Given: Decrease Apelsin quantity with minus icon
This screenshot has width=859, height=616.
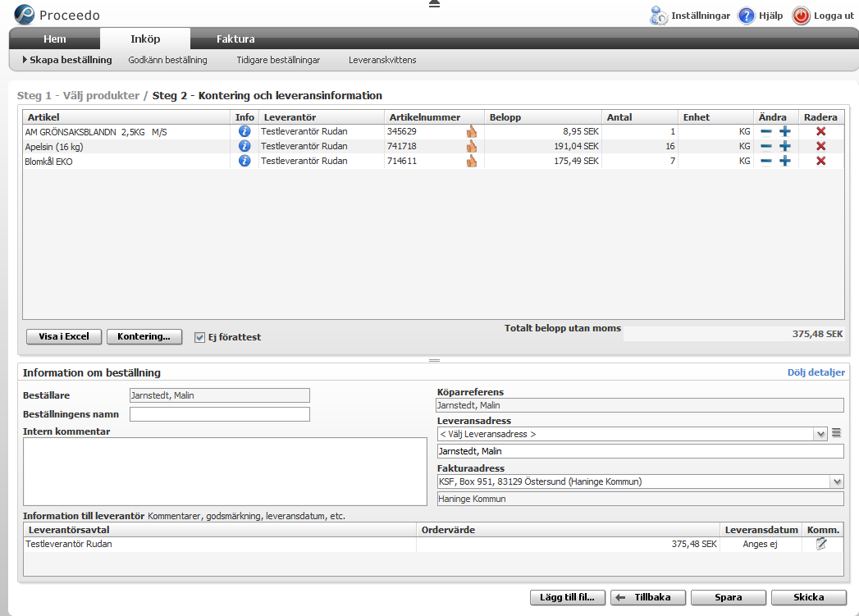Looking at the screenshot, I should pos(766,146).
